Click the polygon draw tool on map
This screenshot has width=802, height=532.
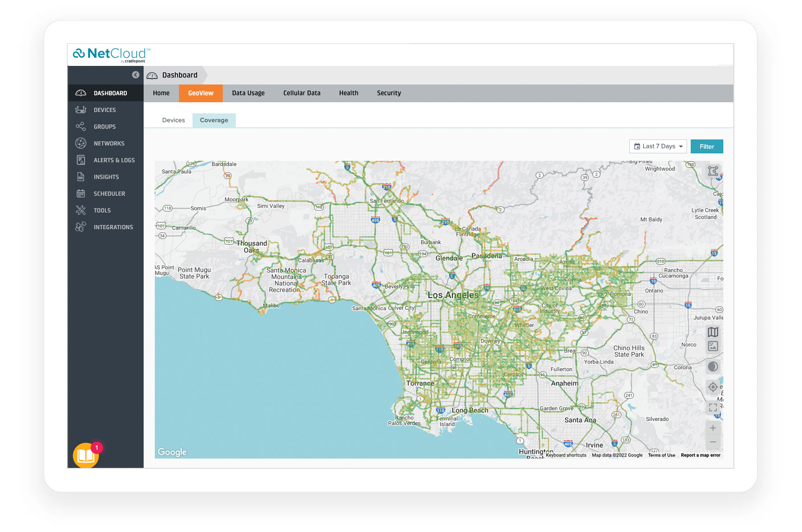point(713,171)
